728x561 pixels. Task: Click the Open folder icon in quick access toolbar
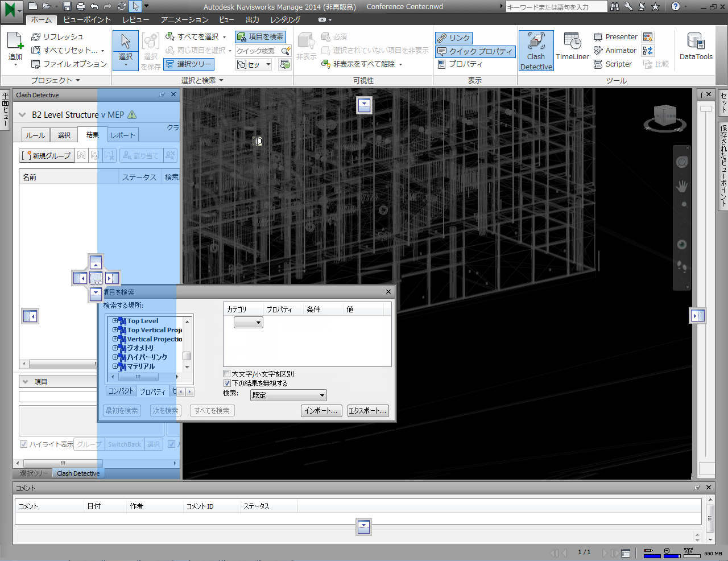coord(47,7)
